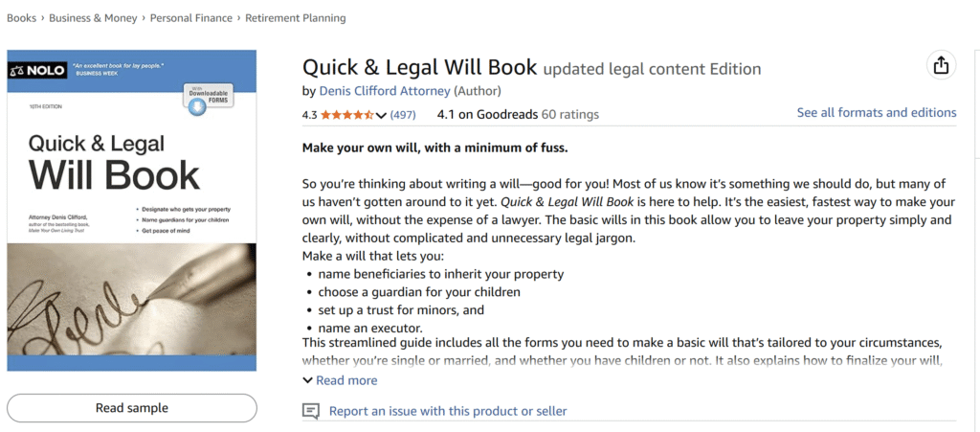Click Report an issue with this product text
The image size is (980, 432).
pos(447,411)
